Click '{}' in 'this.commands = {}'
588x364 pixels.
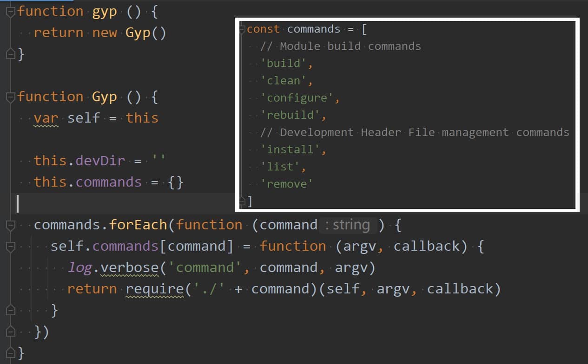176,182
